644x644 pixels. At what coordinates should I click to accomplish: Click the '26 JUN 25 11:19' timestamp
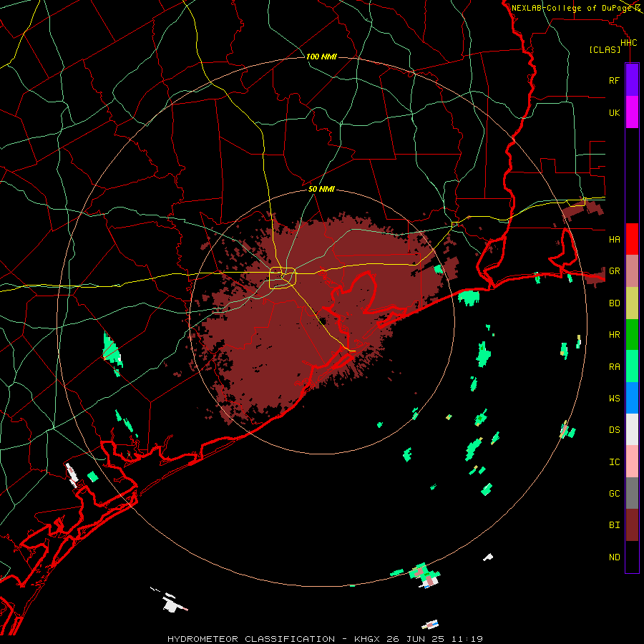[x=434, y=639]
